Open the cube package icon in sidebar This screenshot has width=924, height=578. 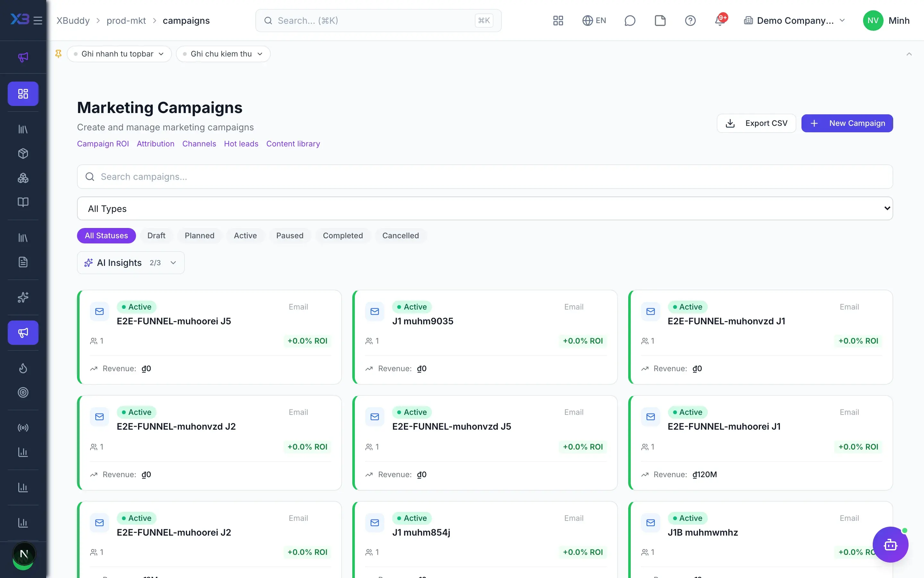[23, 154]
